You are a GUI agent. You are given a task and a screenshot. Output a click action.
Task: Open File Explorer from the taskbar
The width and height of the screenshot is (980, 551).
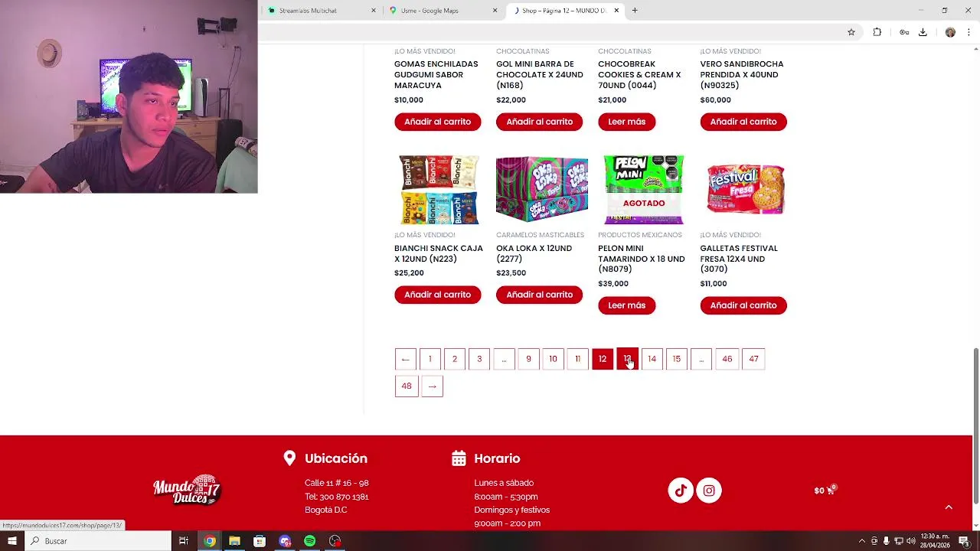pos(234,541)
